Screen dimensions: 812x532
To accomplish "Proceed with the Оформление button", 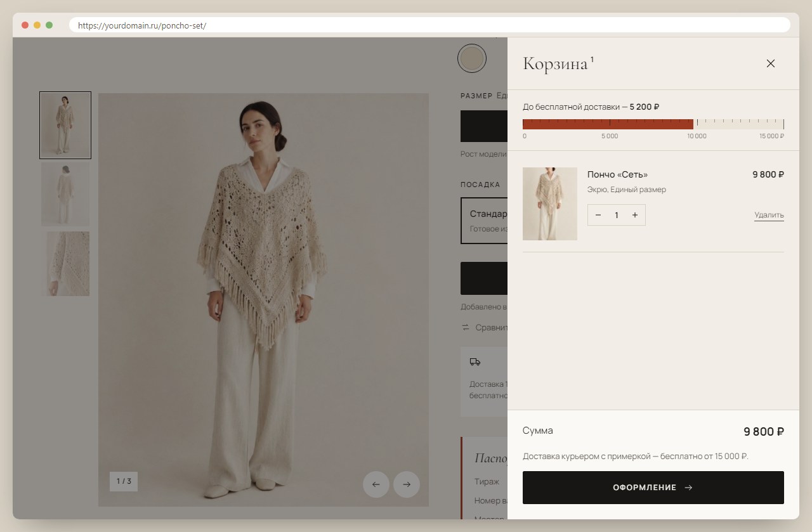I will [653, 488].
